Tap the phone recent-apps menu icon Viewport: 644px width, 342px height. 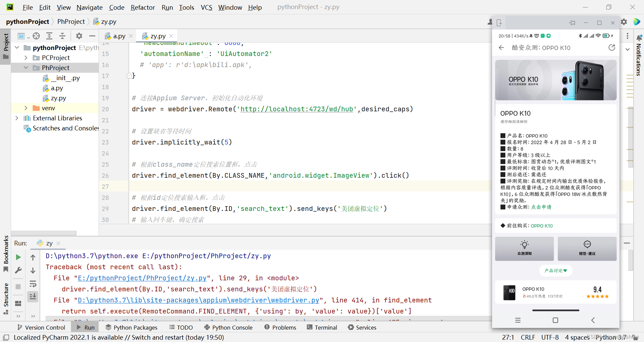518,320
